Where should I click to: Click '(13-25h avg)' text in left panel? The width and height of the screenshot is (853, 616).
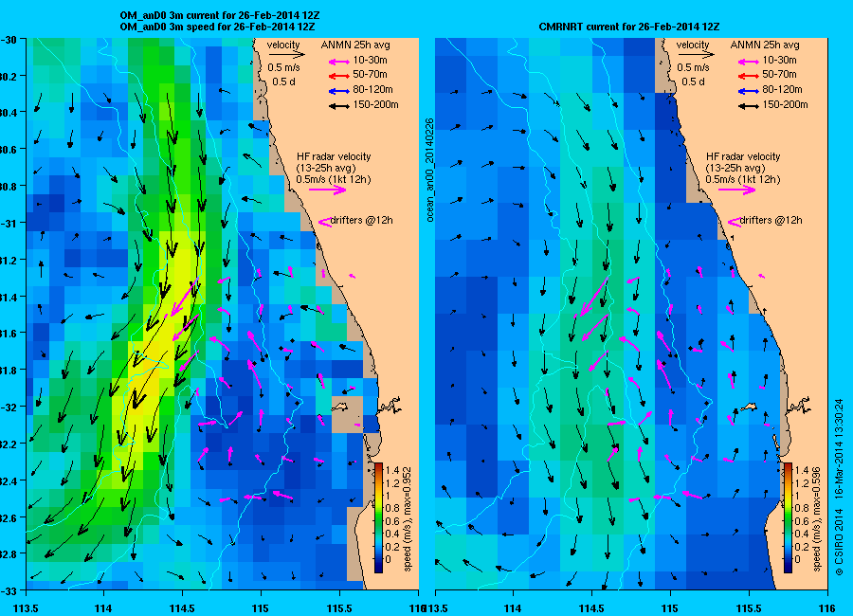tap(326, 168)
